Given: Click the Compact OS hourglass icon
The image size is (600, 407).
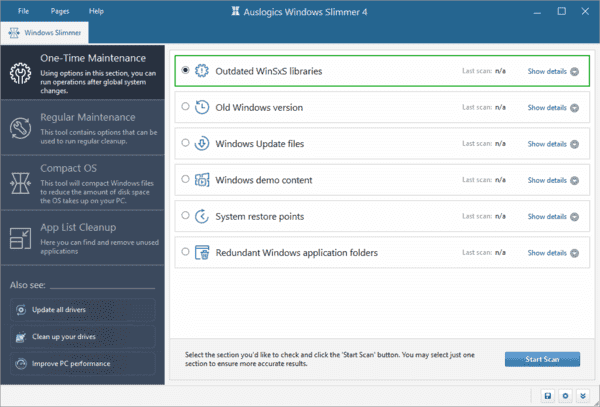Looking at the screenshot, I should (x=20, y=183).
